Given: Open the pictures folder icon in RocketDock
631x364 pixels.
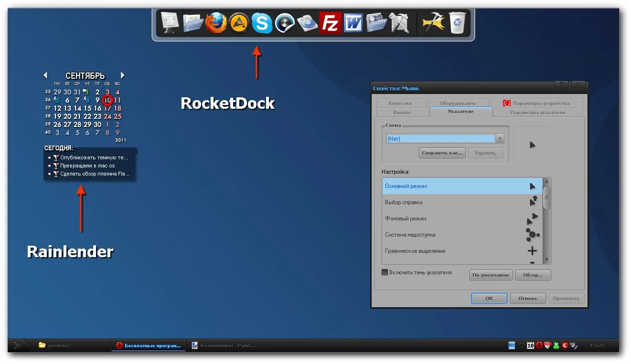Looking at the screenshot, I should tap(376, 23).
